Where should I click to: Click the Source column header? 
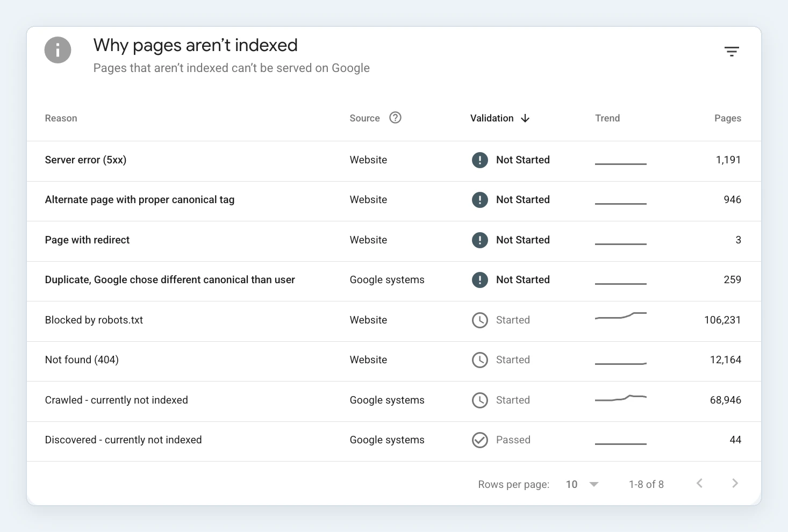(x=364, y=118)
